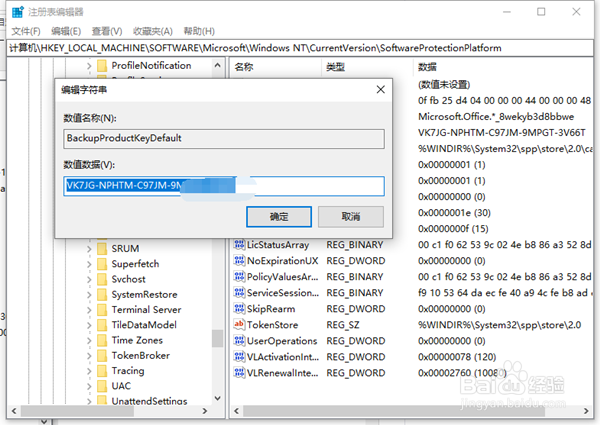Open the 编辑(E) menu
Screen dimensions: 600x425
66,31
